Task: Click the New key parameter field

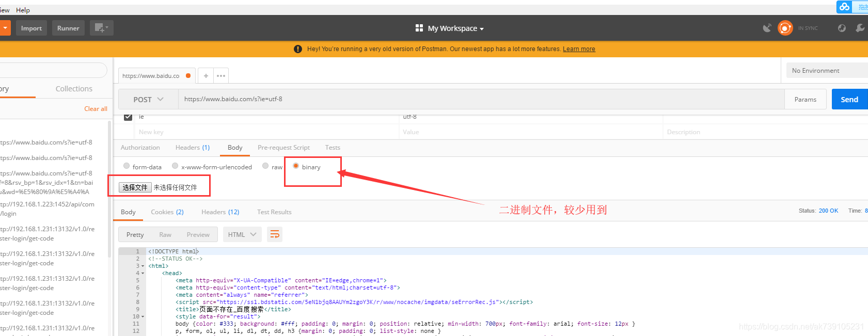Action: point(266,132)
